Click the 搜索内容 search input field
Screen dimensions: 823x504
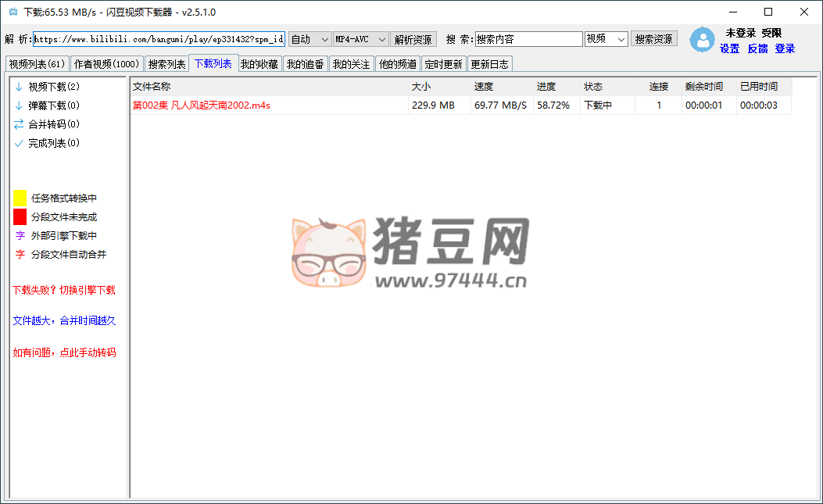[x=528, y=39]
